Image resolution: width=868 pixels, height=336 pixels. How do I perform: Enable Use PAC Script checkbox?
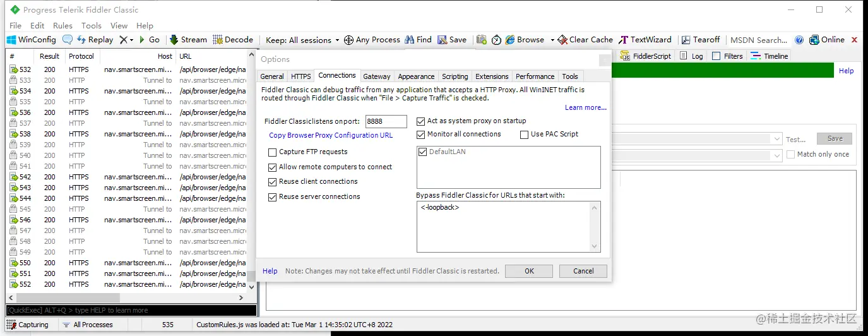click(x=524, y=135)
